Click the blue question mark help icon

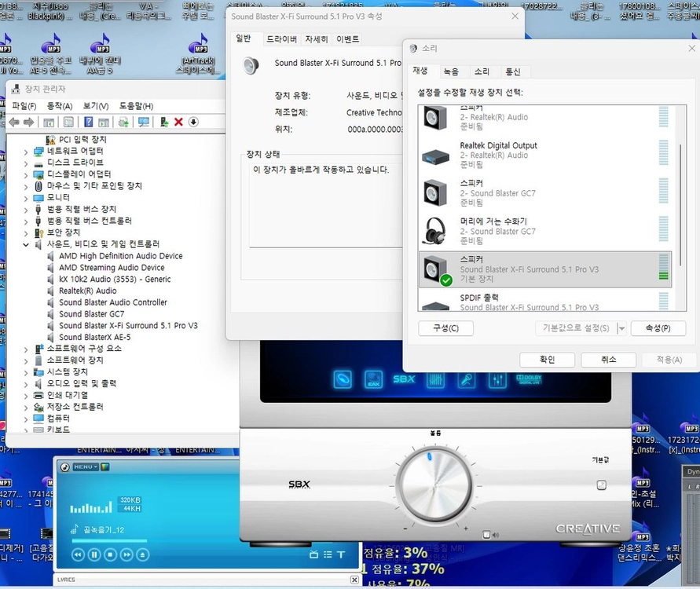click(89, 122)
